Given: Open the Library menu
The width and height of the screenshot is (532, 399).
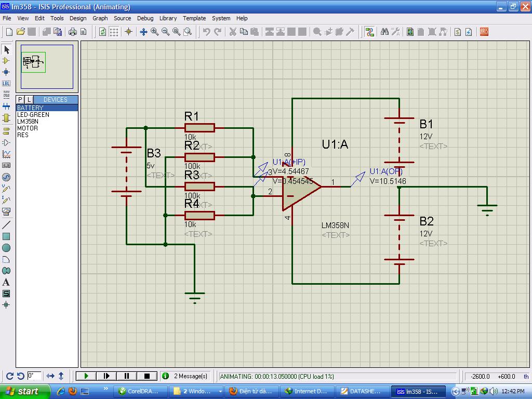Looking at the screenshot, I should pos(168,18).
